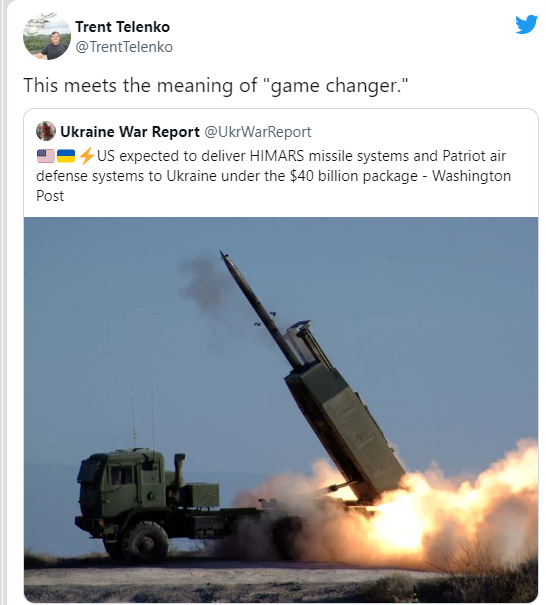Click the "Washington Post" source text
The height and width of the screenshot is (605, 546).
click(472, 176)
